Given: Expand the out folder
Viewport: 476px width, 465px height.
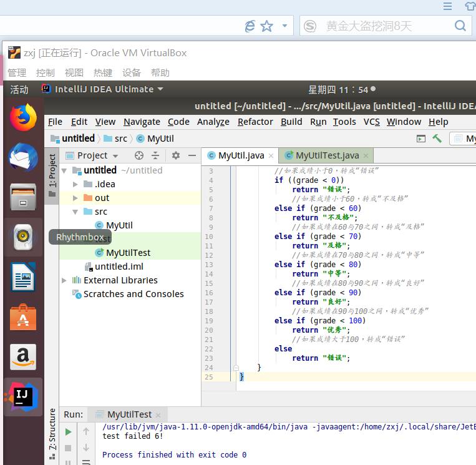Looking at the screenshot, I should click(x=75, y=198).
